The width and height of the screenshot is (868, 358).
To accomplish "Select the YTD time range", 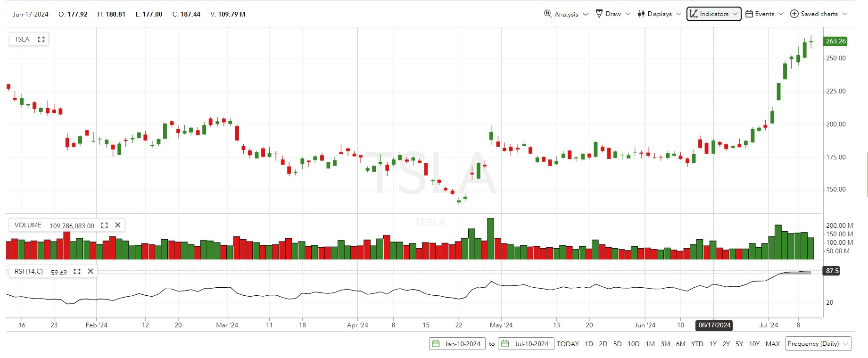I will pyautogui.click(x=697, y=344).
